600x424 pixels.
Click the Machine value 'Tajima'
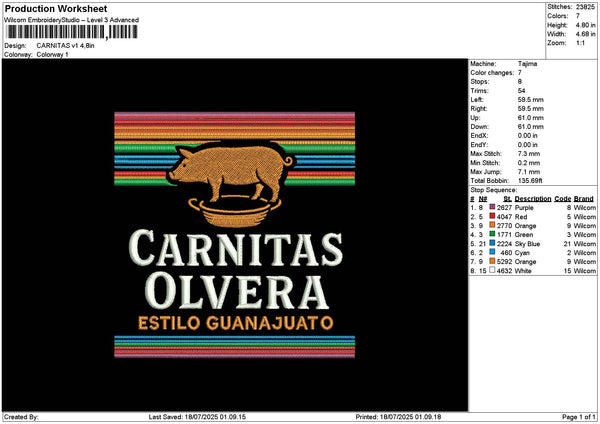527,64
